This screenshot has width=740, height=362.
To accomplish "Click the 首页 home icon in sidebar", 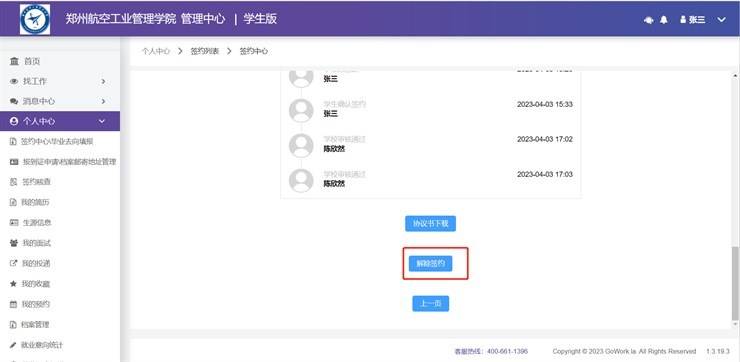I will coord(14,61).
